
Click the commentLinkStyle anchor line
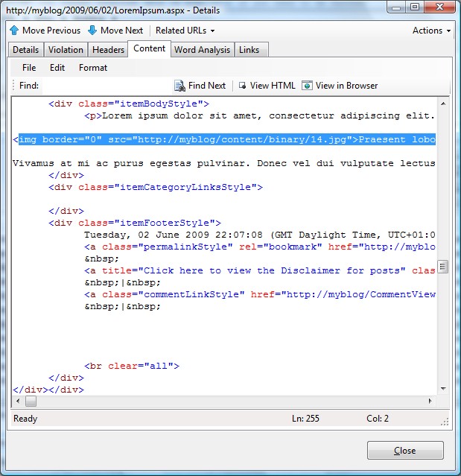click(260, 294)
